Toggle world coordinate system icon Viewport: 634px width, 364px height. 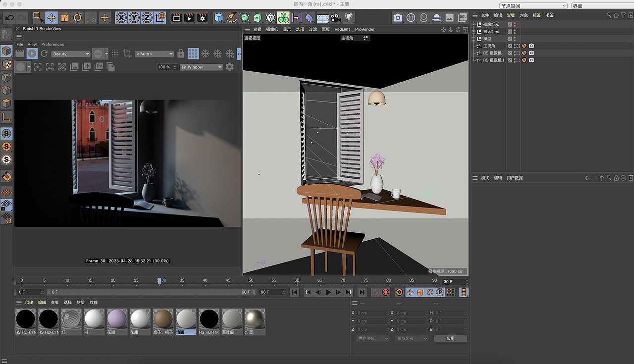coord(160,18)
